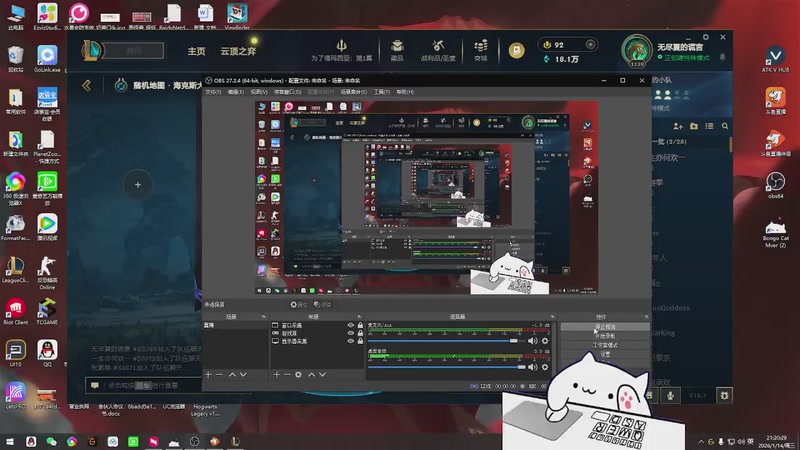Click the bug report icon at client bottom right
This screenshot has height=450, width=800.
tap(724, 395)
